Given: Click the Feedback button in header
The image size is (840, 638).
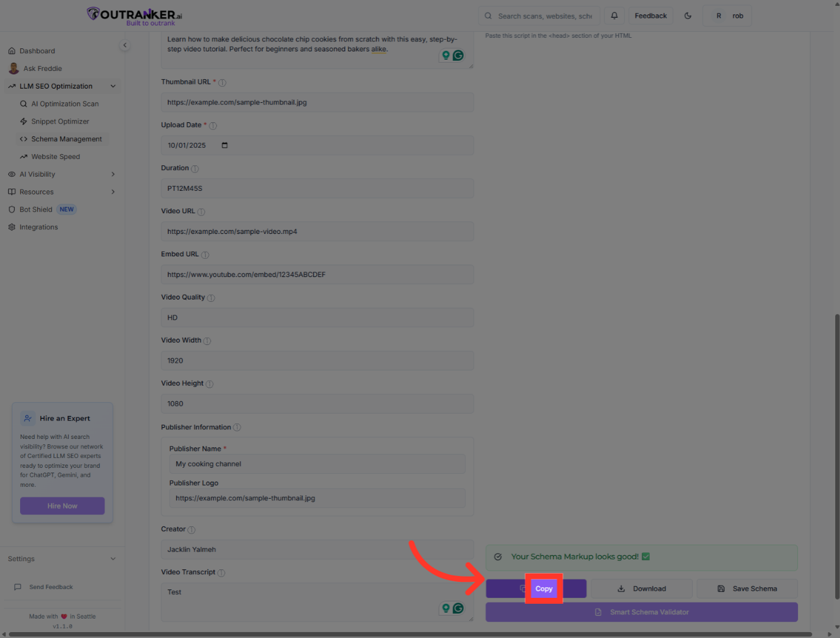Looking at the screenshot, I should click(x=650, y=16).
